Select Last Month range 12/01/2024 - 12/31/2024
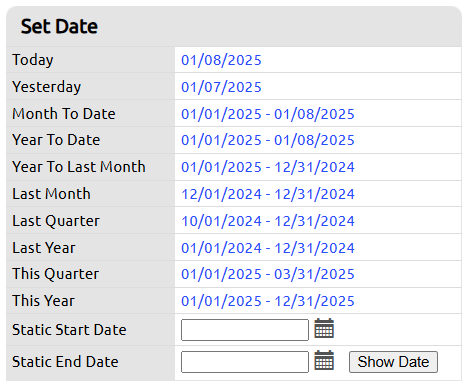465x385 pixels. pos(268,194)
